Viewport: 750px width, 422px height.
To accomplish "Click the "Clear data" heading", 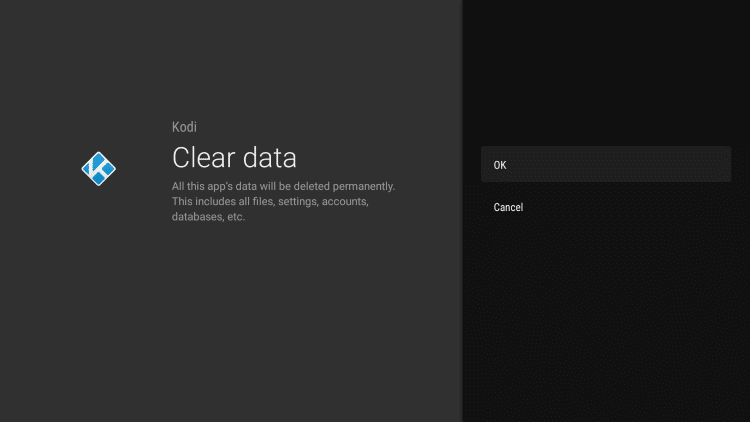I will coord(234,158).
